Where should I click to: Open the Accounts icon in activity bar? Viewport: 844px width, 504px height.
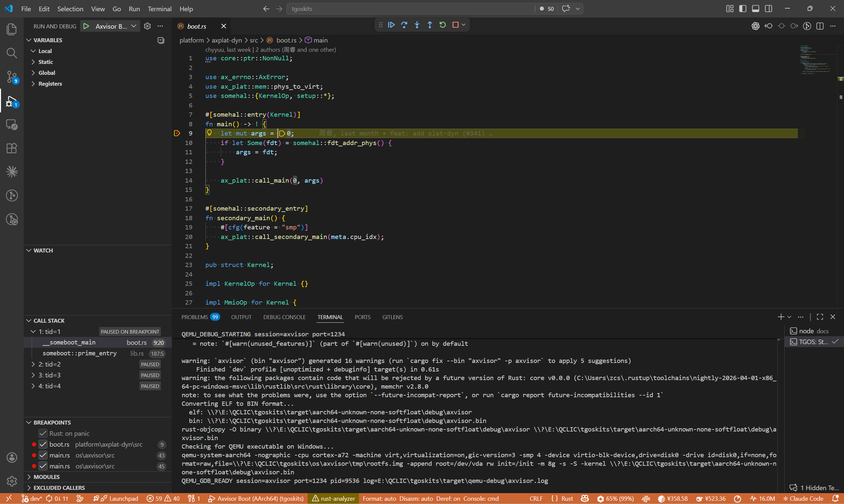click(12, 458)
